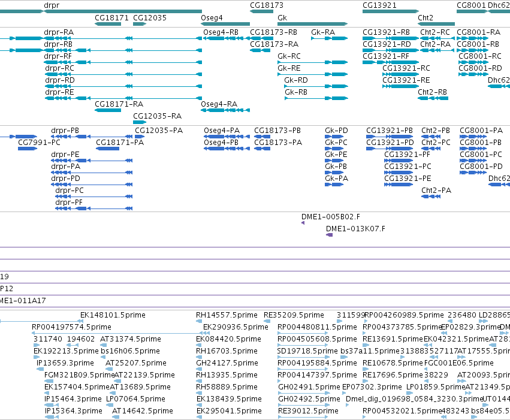This screenshot has height=420, width=510.
Task: Click the EK148101.5prime EST label
Action: pos(113,315)
